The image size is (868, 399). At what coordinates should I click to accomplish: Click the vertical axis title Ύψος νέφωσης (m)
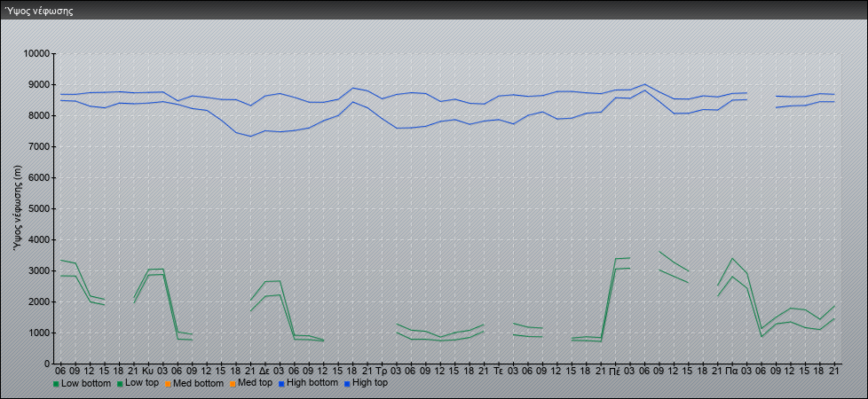click(19, 207)
